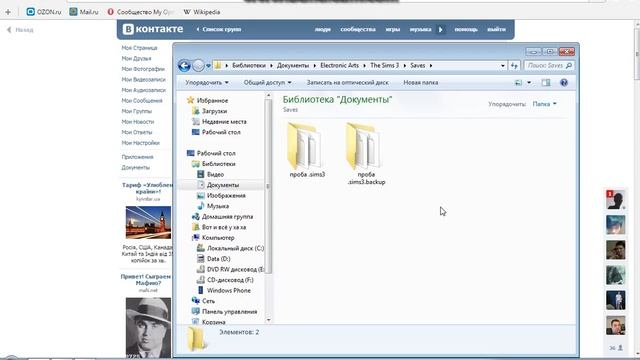The height and width of the screenshot is (360, 640).
Task: Add new bookmark plus button
Action: coord(8,12)
